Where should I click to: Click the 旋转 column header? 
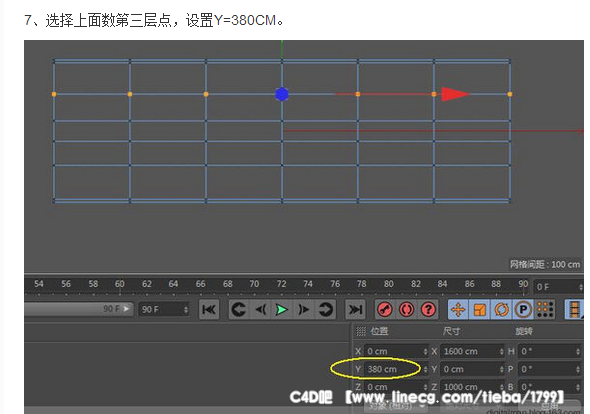(x=524, y=331)
